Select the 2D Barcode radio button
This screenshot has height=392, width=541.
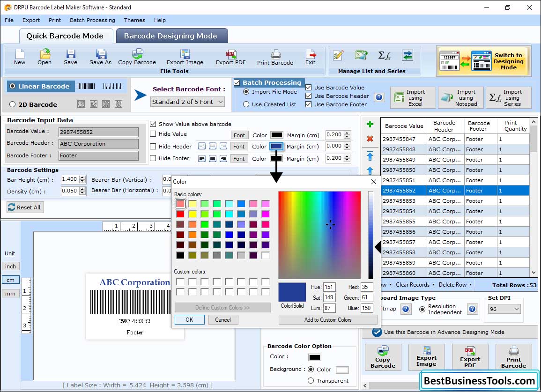pos(13,104)
